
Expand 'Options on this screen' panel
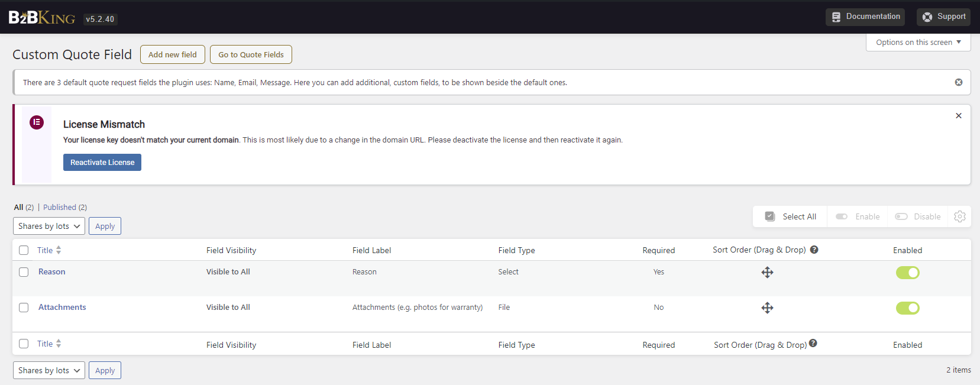click(x=918, y=42)
